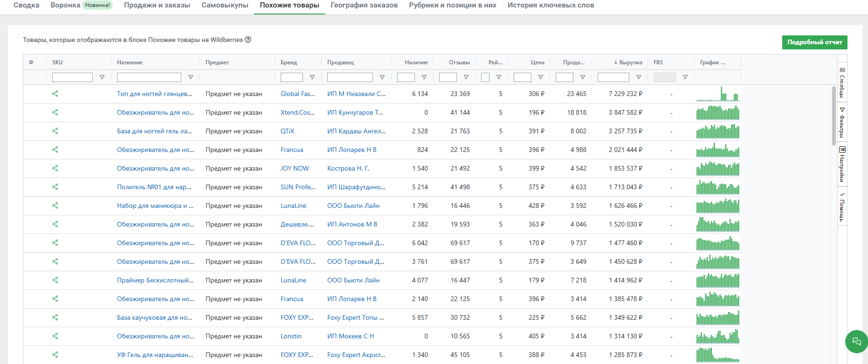
Task: Click help question mark next to Wildberries text
Action: coord(248,40)
